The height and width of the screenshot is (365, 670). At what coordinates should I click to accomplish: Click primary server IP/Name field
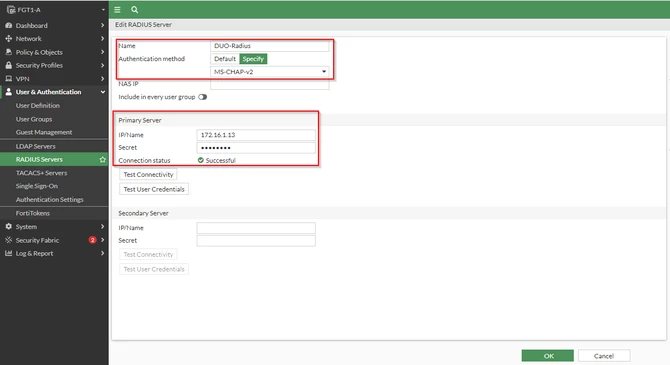click(256, 135)
